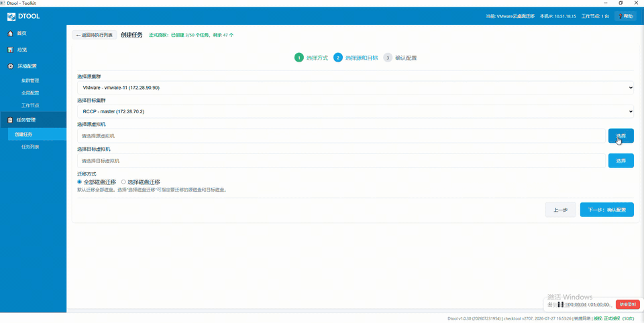This screenshot has width=644, height=323.
Task: Open the 首页 home icon
Action: pos(11,34)
